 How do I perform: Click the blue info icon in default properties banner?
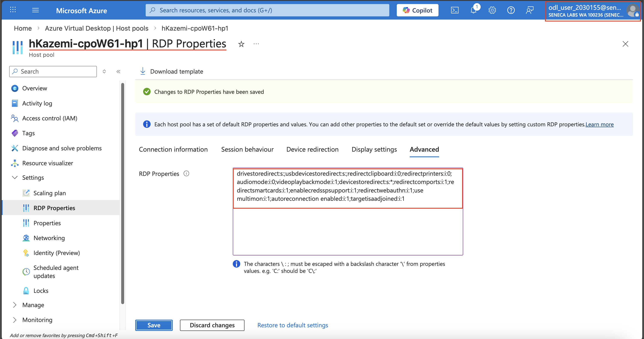coord(147,124)
